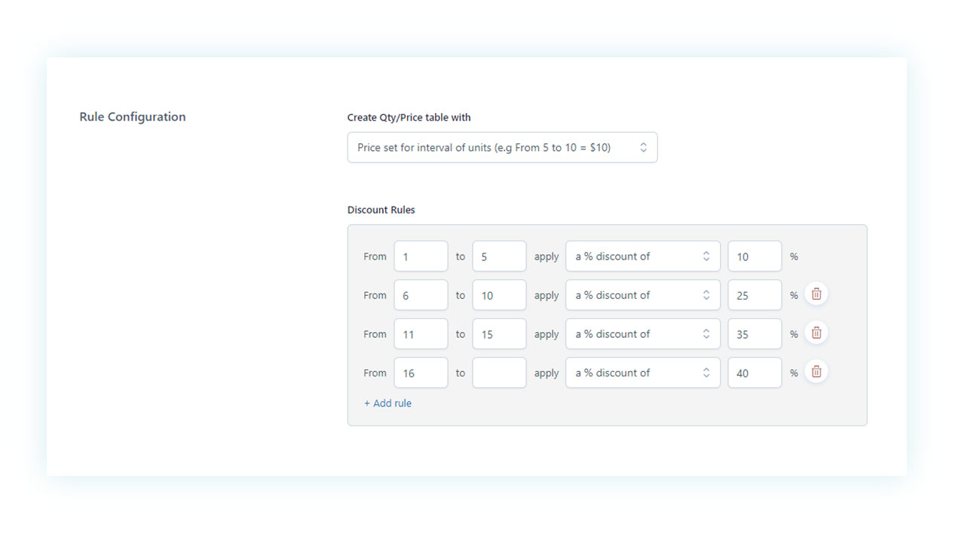Click the empty to field in the last rule
The width and height of the screenshot is (980, 556).
coord(499,373)
